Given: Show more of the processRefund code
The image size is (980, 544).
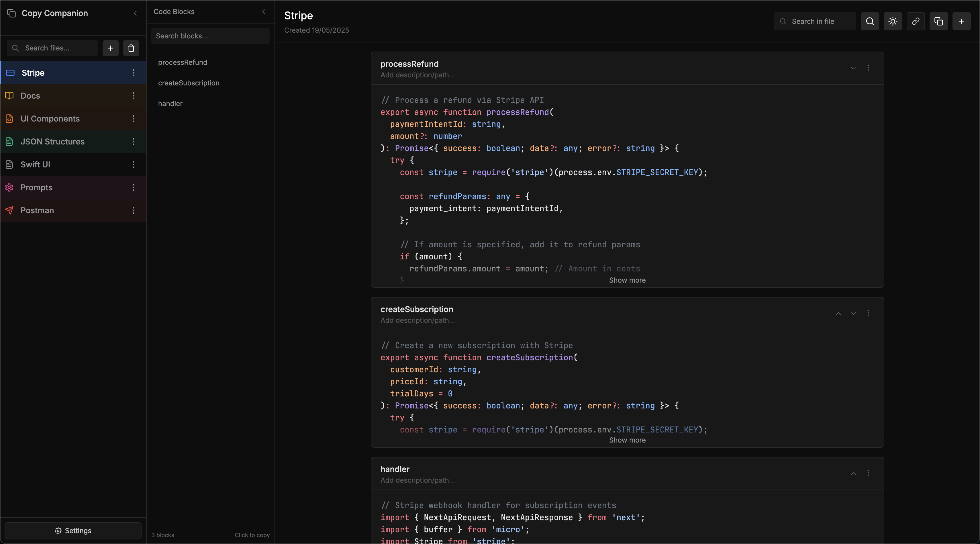Looking at the screenshot, I should (x=627, y=280).
